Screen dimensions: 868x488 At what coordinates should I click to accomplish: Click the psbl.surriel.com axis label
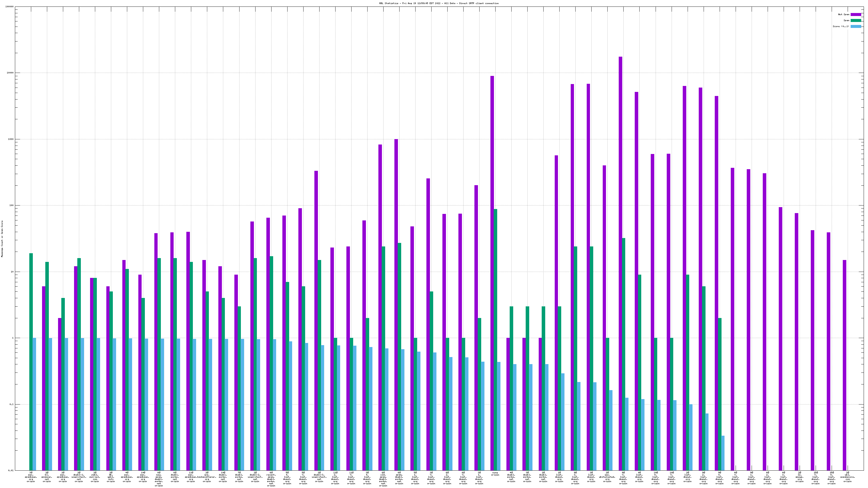[x=95, y=477]
